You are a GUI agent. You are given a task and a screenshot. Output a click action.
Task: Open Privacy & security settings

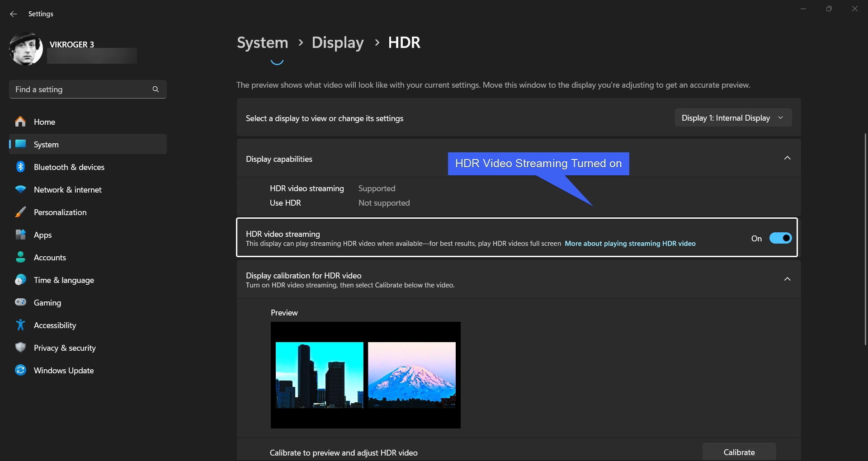88,348
